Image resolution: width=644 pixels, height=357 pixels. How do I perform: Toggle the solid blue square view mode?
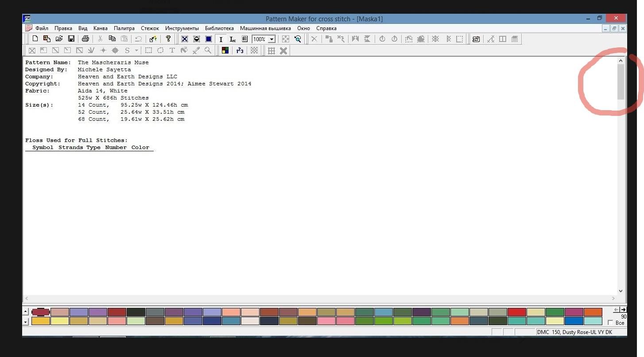[209, 39]
